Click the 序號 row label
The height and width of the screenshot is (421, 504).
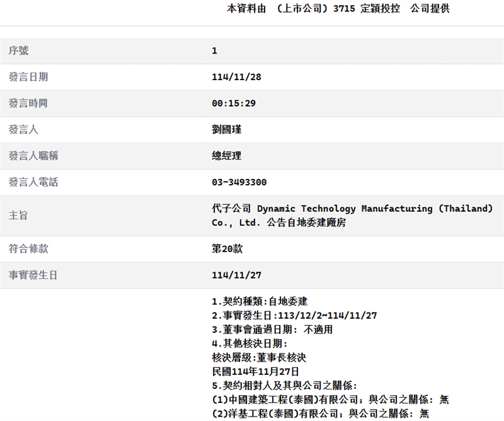point(18,51)
